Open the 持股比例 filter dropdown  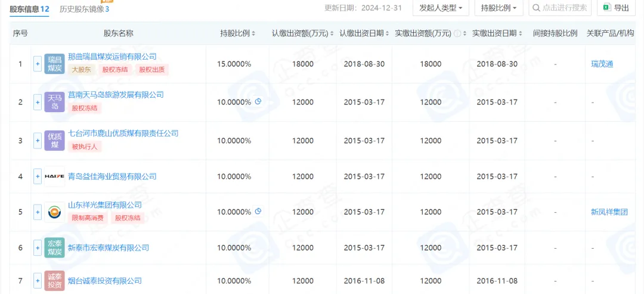499,8
